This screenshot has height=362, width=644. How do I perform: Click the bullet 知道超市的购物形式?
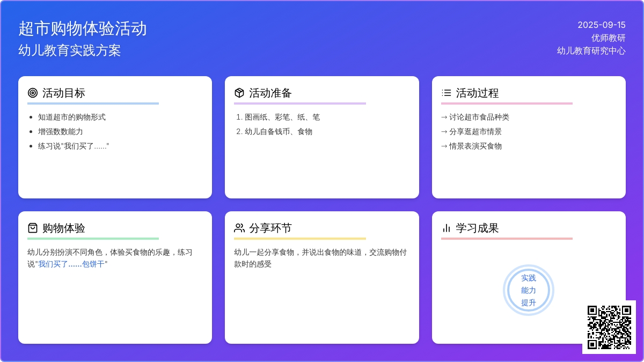pos(72,117)
